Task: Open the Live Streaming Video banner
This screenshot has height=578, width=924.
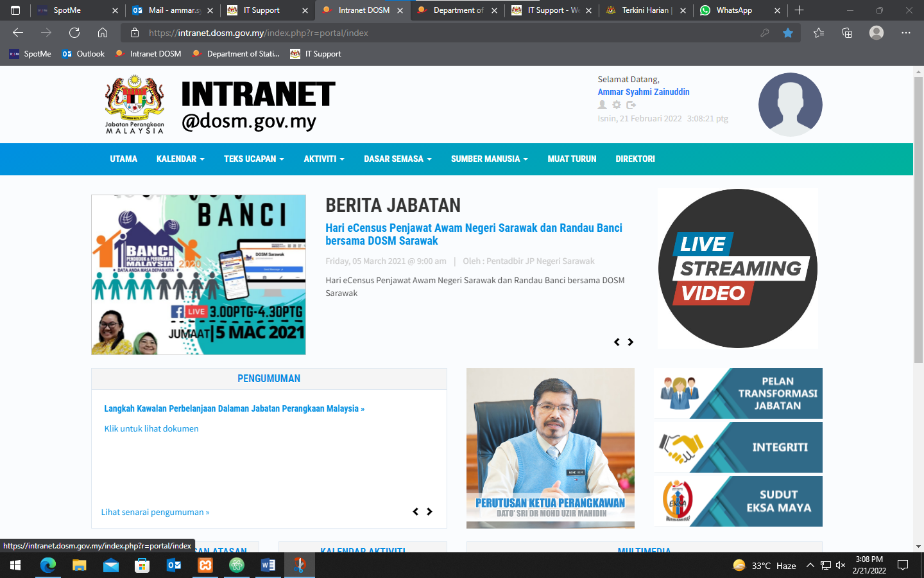Action: click(737, 268)
